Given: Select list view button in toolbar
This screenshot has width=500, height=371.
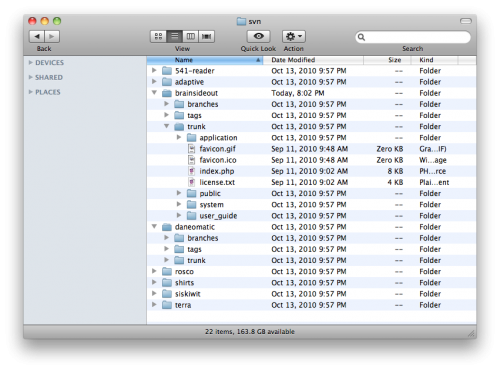Looking at the screenshot, I should pyautogui.click(x=174, y=36).
